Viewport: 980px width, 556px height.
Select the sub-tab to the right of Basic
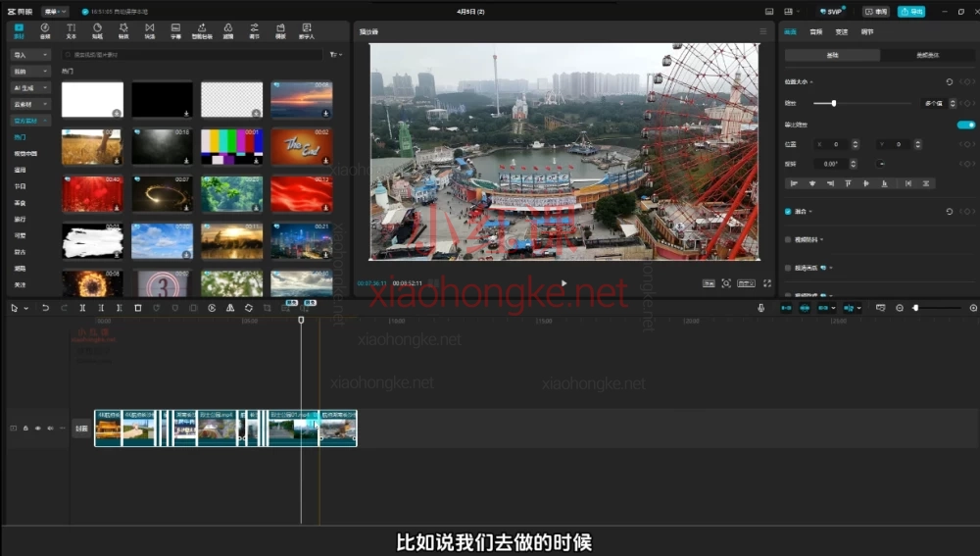pyautogui.click(x=927, y=55)
